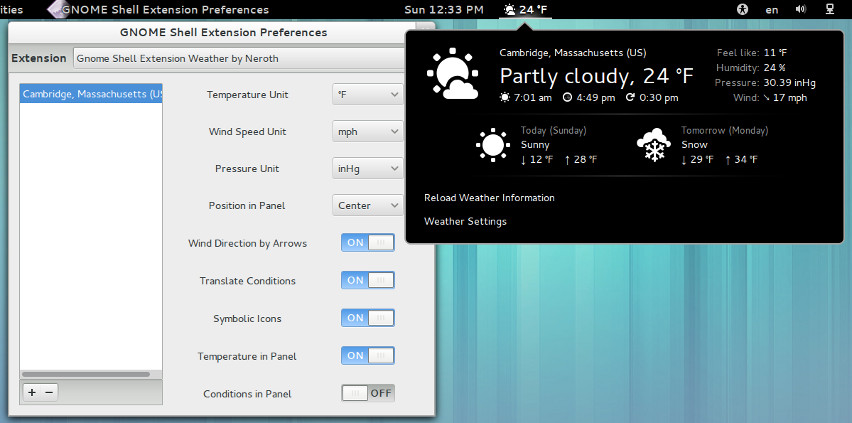Click the location list horizontal scrollbar
Viewport: 852px width, 423px height.
click(x=86, y=375)
